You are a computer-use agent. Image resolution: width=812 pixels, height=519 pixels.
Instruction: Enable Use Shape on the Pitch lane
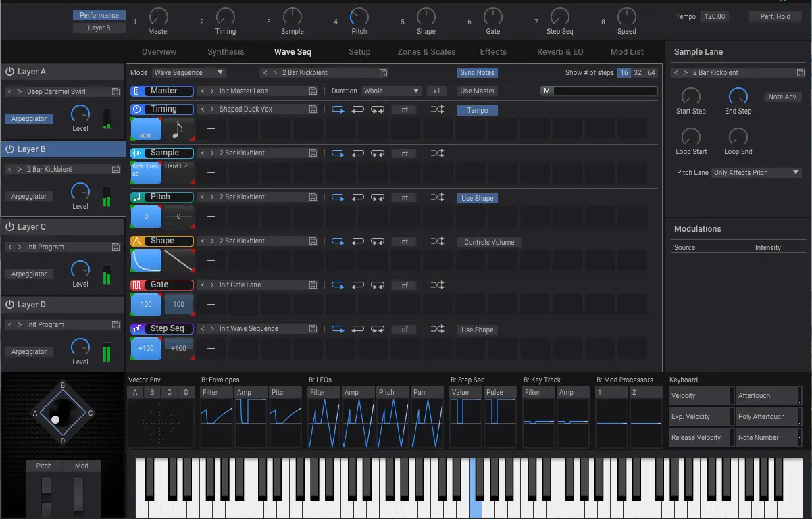pyautogui.click(x=477, y=197)
